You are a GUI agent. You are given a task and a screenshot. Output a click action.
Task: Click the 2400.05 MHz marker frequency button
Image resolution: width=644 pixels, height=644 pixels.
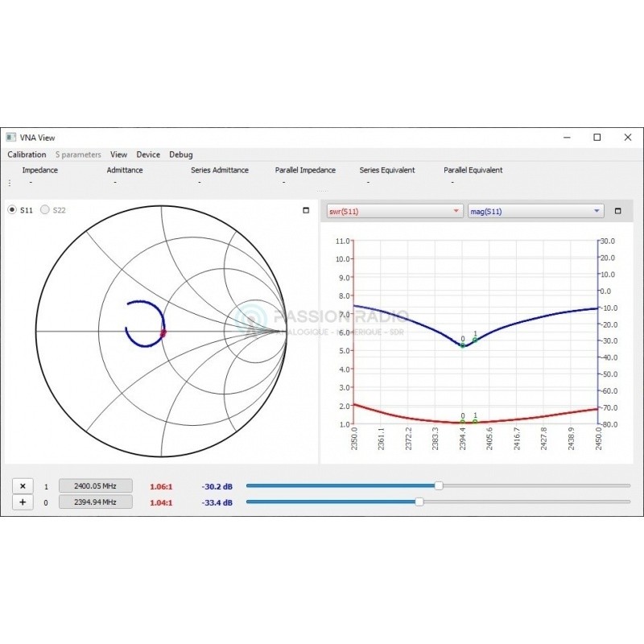point(96,486)
